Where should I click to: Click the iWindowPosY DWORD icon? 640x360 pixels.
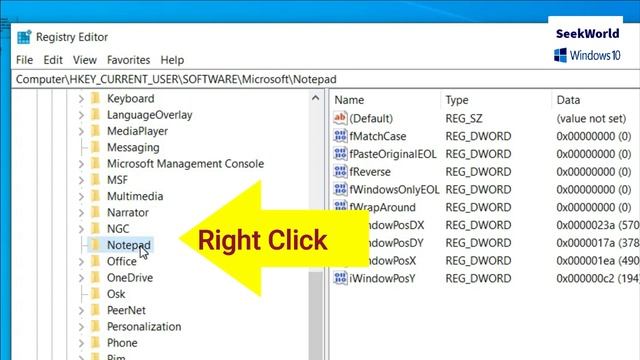tap(340, 278)
